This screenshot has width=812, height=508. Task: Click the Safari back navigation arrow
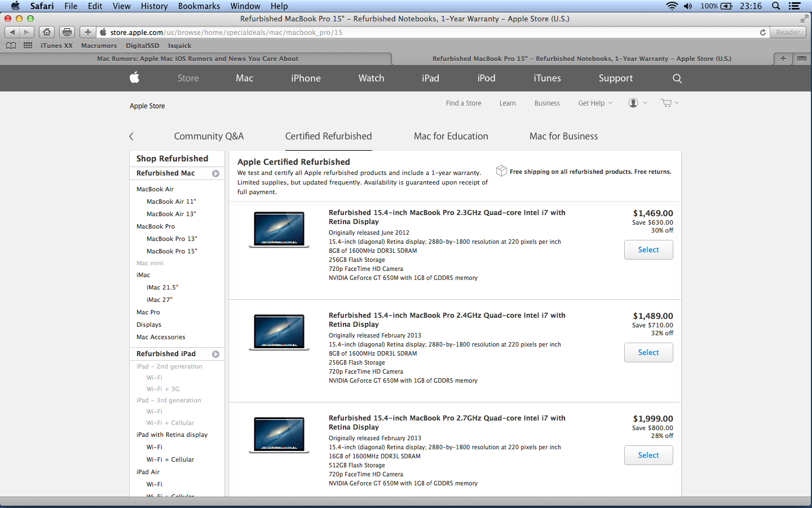(x=12, y=32)
